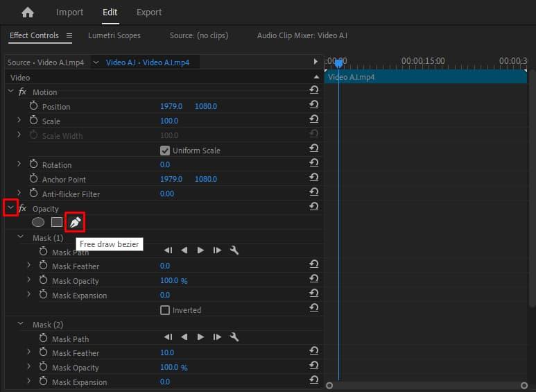Screen dimensions: 536x392
Task: Collapse the Mask (2) group
Action: 19,325
